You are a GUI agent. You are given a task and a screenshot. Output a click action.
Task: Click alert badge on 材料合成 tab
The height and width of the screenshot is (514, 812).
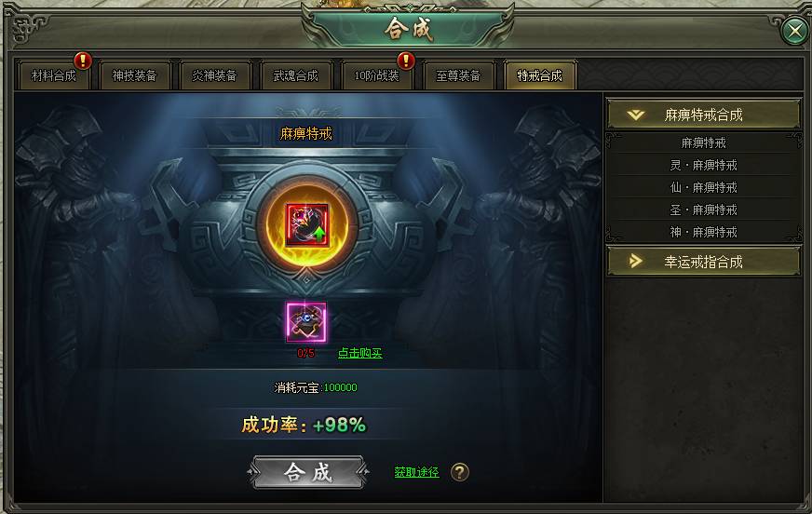[x=83, y=61]
